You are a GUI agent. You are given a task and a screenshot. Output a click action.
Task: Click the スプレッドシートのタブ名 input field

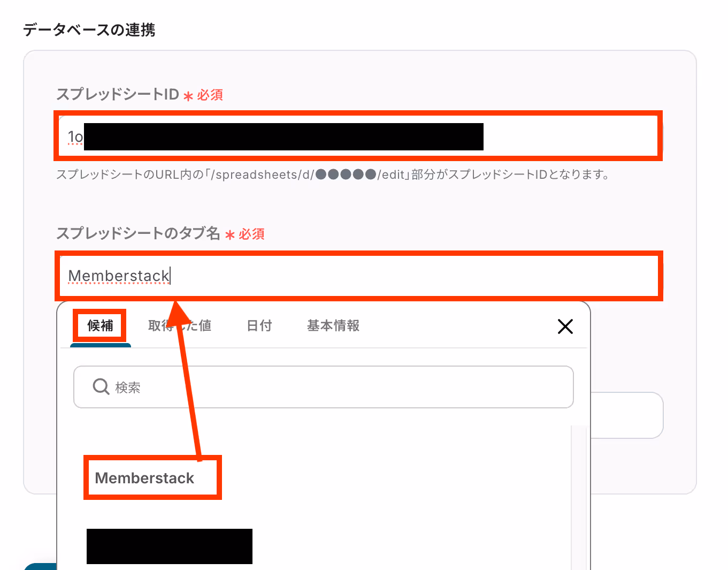[358, 276]
